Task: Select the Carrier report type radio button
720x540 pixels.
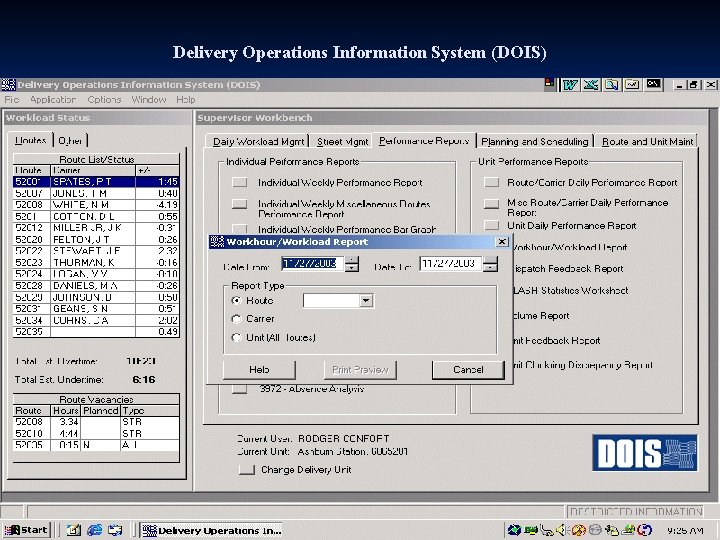Action: click(236, 319)
